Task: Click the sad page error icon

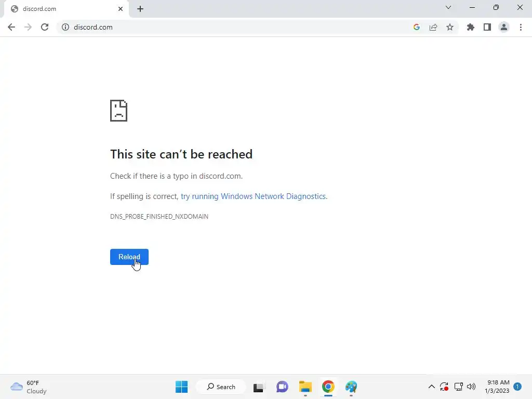Action: click(119, 111)
